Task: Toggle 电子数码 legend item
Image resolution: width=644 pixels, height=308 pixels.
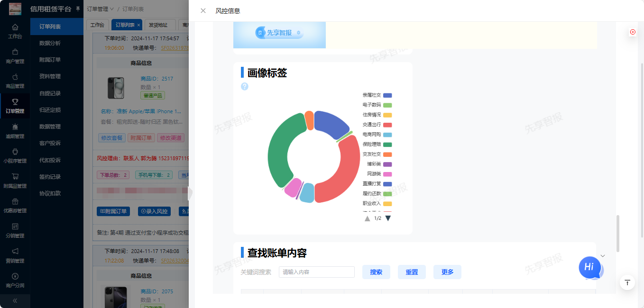Action: point(377,105)
